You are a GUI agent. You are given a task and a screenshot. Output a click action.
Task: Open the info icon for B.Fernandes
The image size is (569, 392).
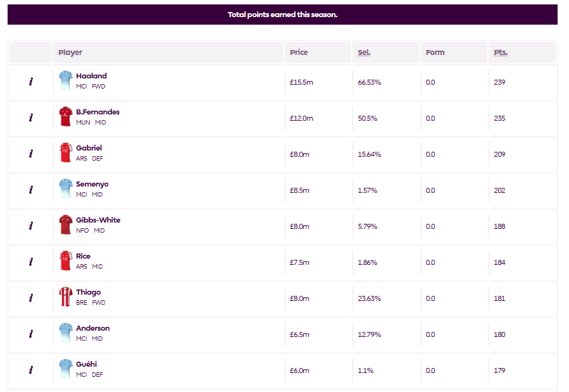pyautogui.click(x=31, y=118)
